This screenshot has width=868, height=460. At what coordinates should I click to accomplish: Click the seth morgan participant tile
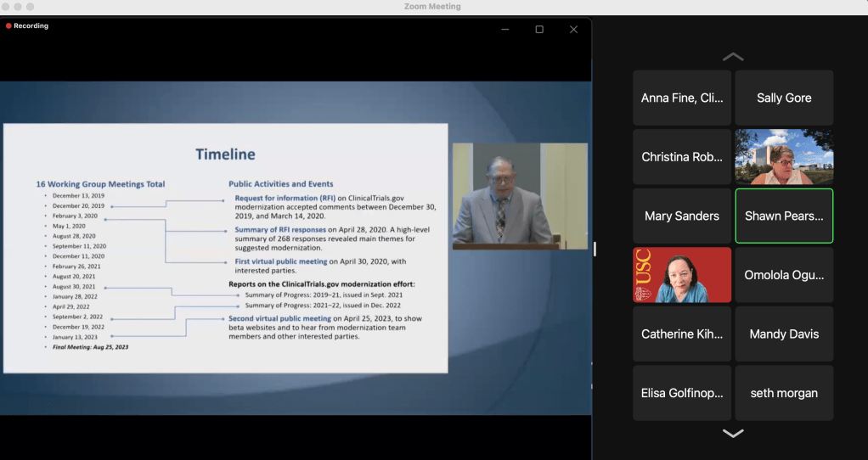[x=784, y=393]
